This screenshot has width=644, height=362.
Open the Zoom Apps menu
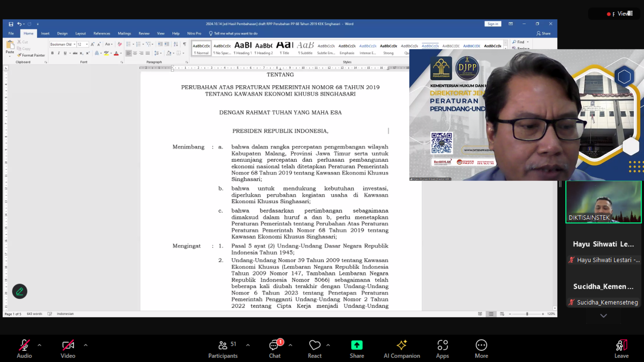pyautogui.click(x=442, y=349)
